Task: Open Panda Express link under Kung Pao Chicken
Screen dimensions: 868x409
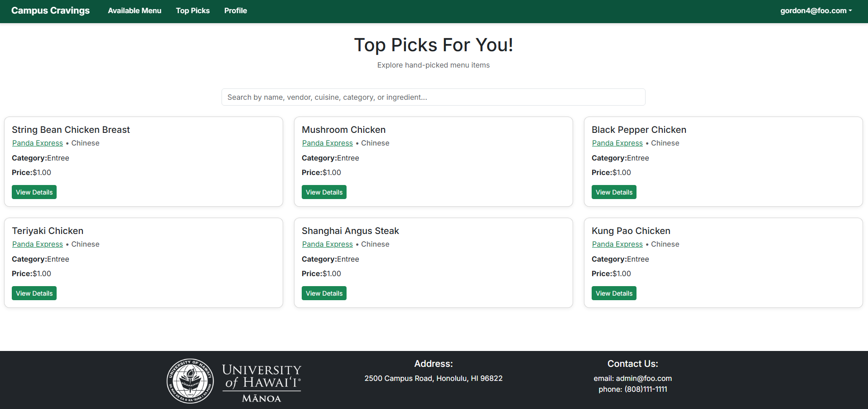Action: [617, 244]
